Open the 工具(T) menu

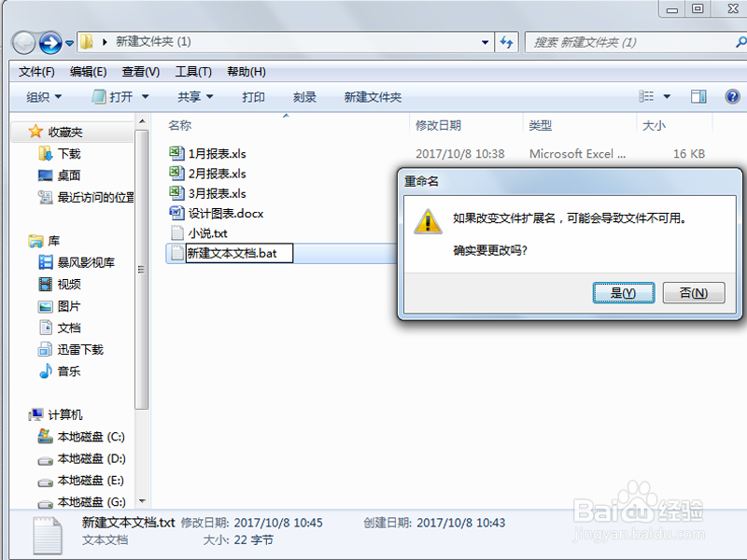tap(193, 72)
